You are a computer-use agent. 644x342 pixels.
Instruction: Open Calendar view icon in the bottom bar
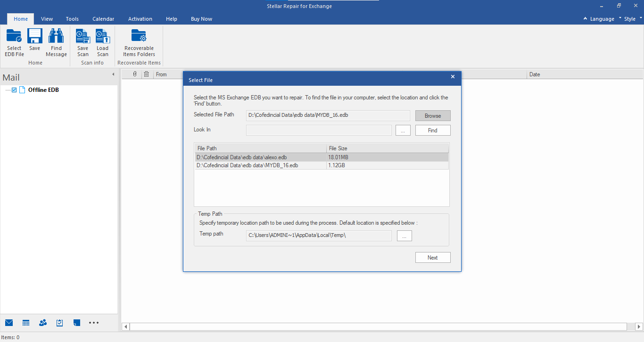(x=26, y=323)
